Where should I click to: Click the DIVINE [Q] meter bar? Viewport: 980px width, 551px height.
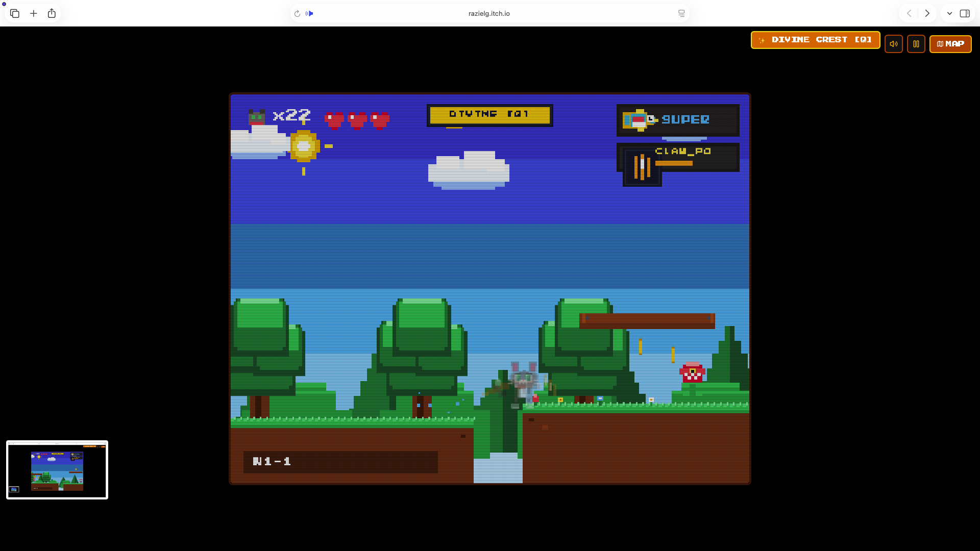(490, 115)
